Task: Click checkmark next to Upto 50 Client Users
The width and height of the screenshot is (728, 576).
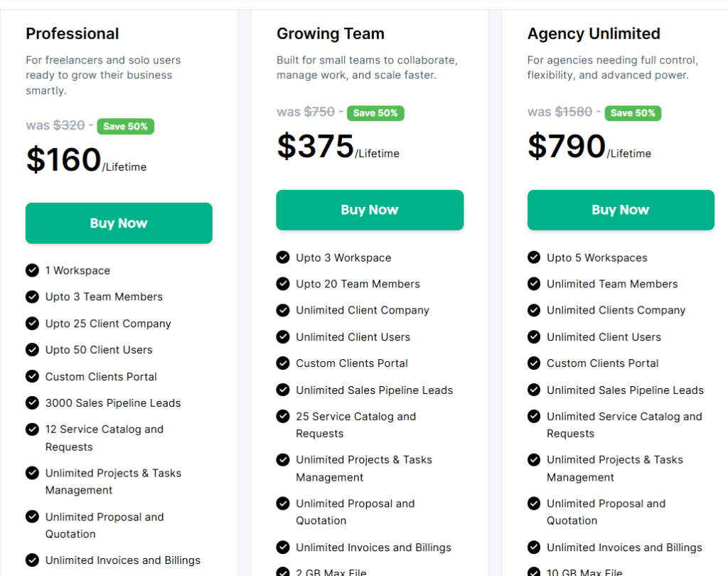Action: point(32,350)
